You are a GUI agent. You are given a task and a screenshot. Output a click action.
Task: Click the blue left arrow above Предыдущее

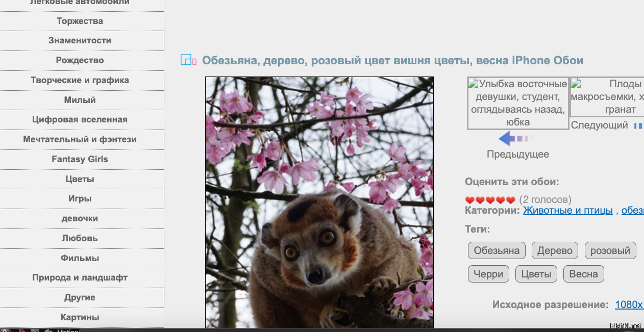point(515,138)
